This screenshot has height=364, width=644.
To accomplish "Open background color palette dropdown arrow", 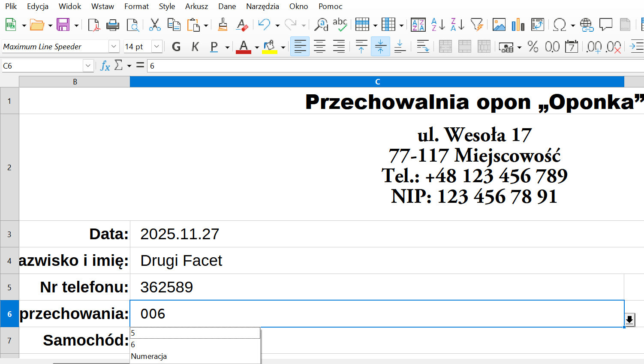I will pyautogui.click(x=283, y=47).
